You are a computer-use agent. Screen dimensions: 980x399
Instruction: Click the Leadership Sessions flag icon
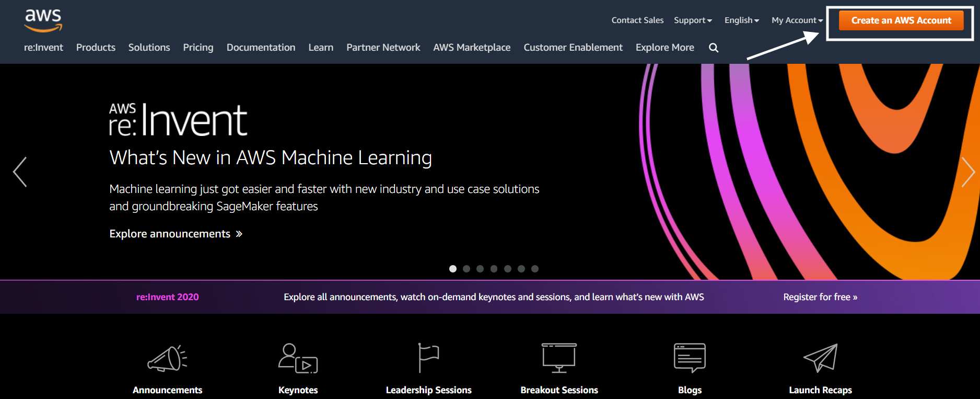pos(428,358)
